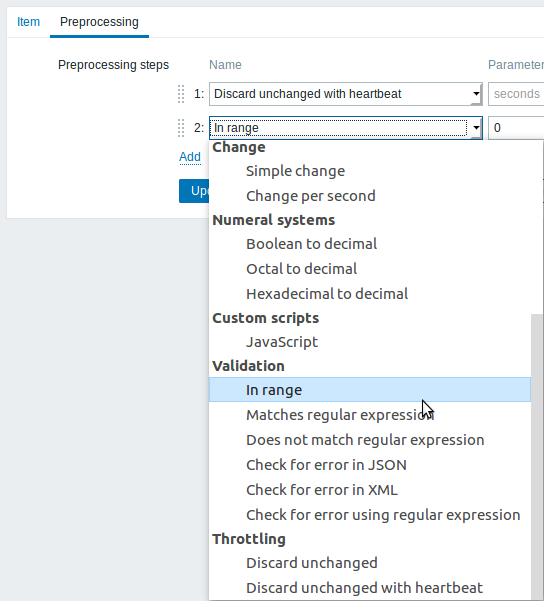Screen dimensions: 544x601
Task: Click the partially hidden Update button
Action: click(x=194, y=191)
